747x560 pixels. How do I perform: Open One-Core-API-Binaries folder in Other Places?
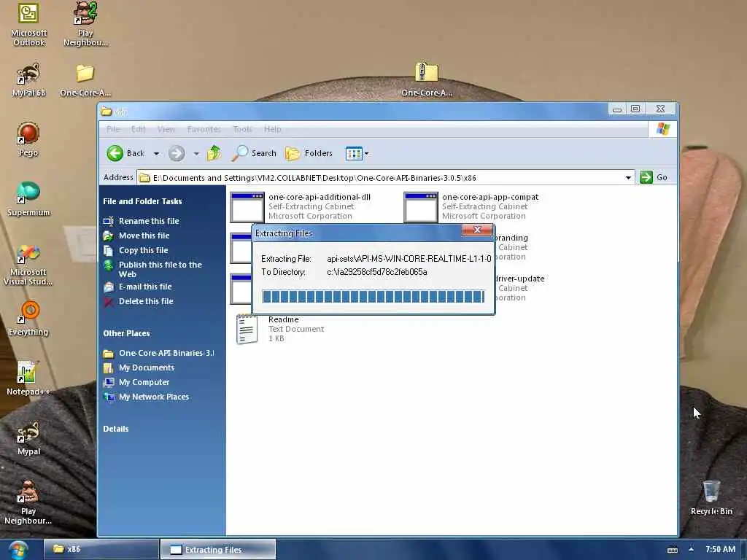point(166,354)
